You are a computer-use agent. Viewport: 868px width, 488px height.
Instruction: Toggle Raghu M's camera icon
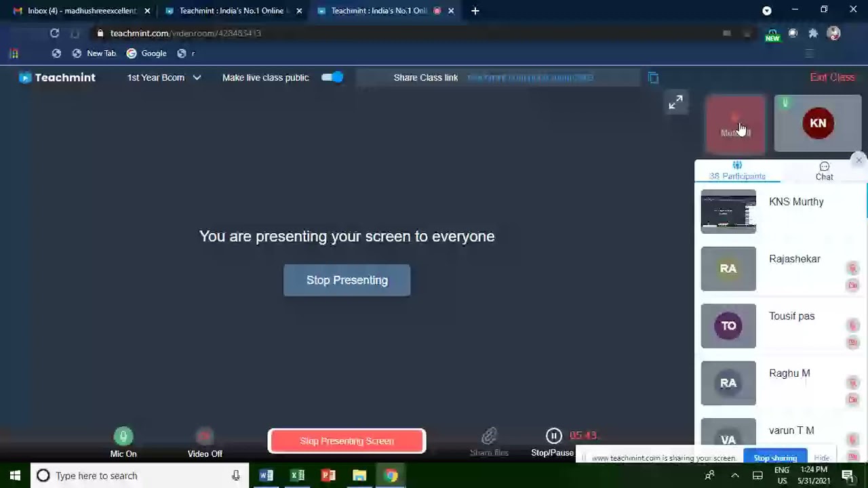852,400
